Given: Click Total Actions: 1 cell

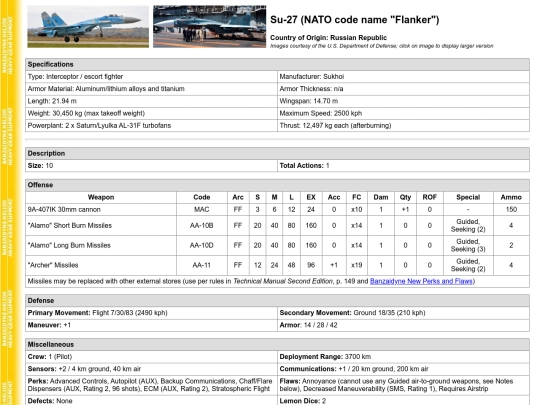Looking at the screenshot, I should 403,166.
